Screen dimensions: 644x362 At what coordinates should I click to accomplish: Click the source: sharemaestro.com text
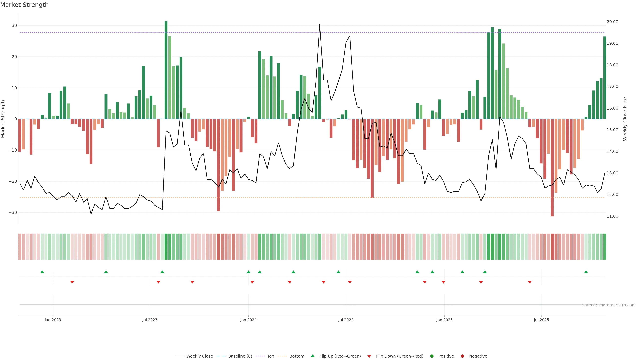coord(609,305)
